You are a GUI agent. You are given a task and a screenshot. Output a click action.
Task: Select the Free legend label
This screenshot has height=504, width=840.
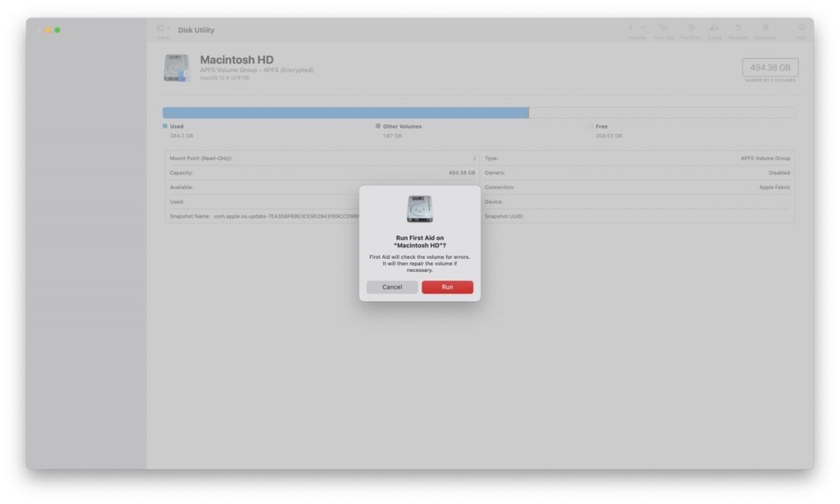[601, 127]
